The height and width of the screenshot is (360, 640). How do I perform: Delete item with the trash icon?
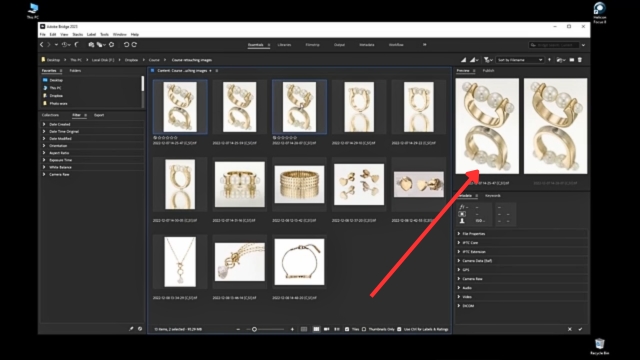pos(580,60)
